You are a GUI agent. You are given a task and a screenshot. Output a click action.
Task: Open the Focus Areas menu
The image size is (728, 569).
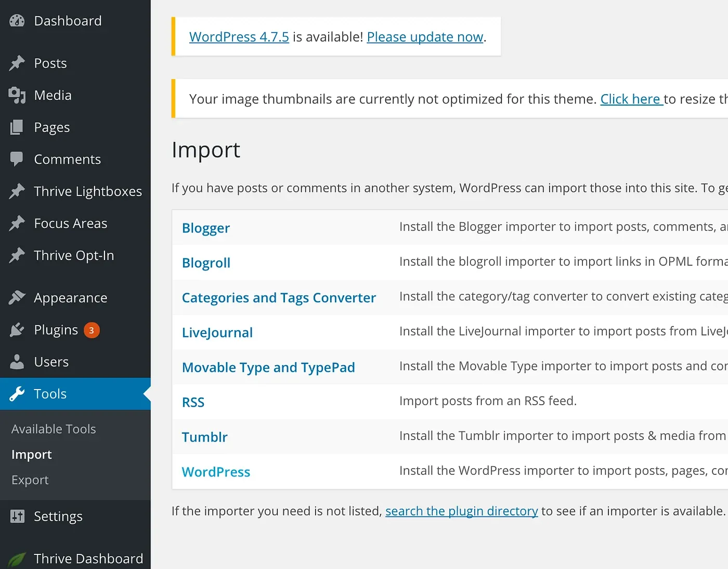tap(71, 223)
